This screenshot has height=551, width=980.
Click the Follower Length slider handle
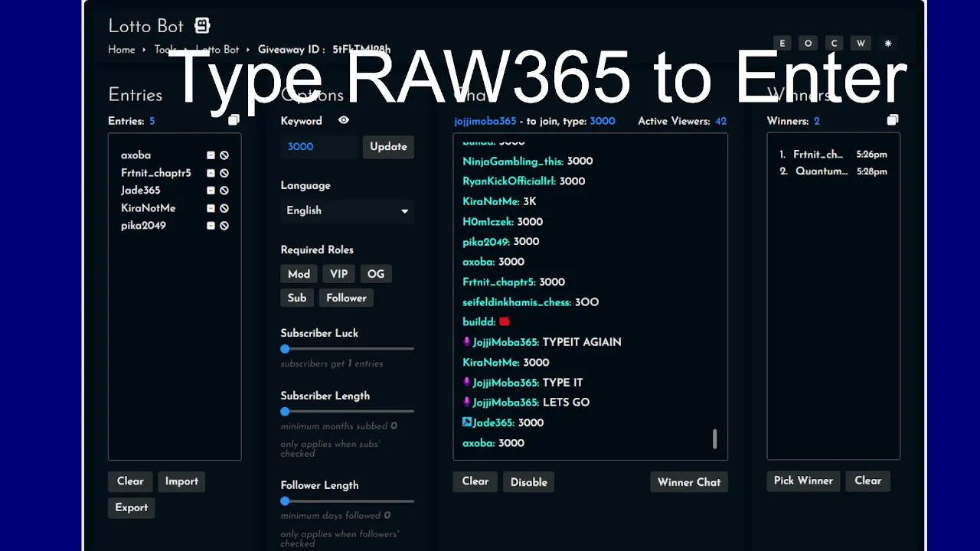pyautogui.click(x=285, y=501)
